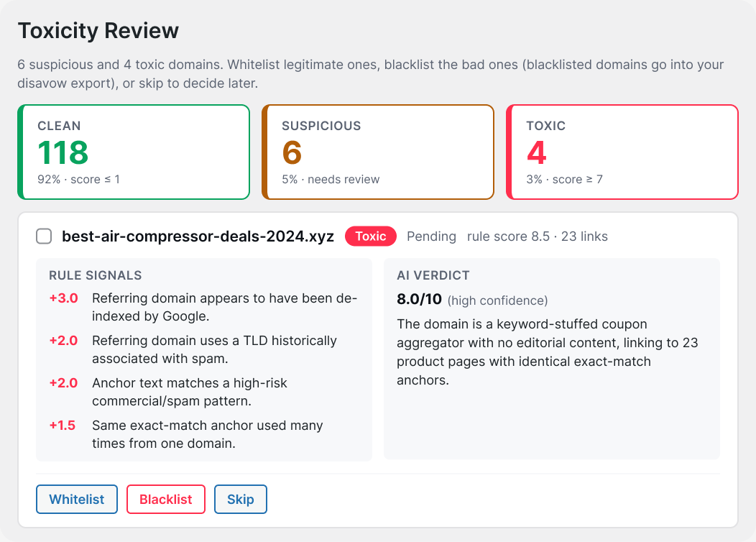Viewport: 756px width, 542px height.
Task: Select the Suspicious 6 summary card
Action: pyautogui.click(x=378, y=152)
